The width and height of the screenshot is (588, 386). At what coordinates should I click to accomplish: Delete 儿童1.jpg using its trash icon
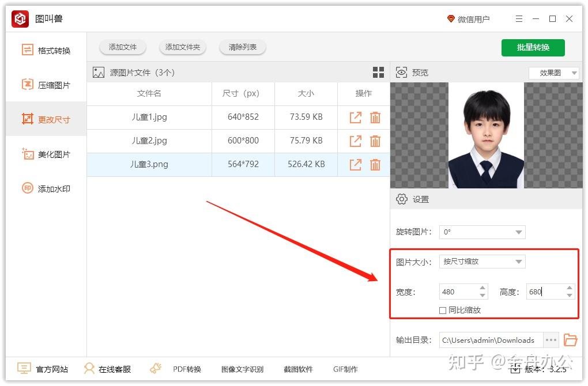(375, 117)
